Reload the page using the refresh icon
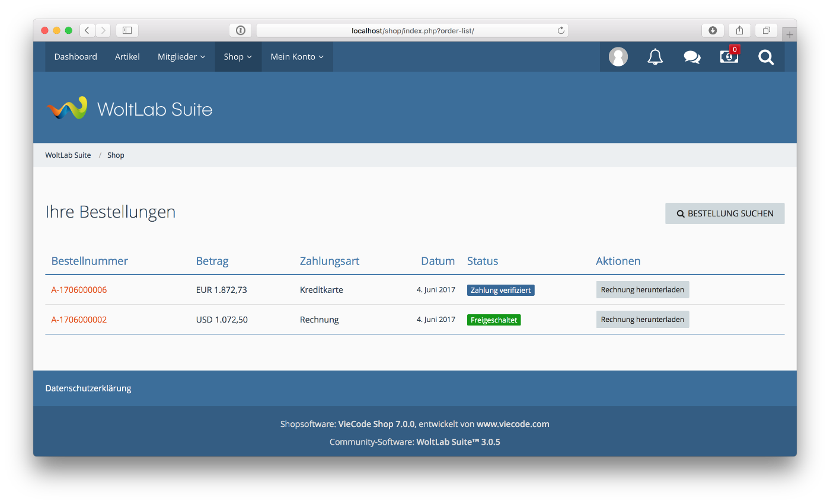This screenshot has width=830, height=504. (x=561, y=30)
